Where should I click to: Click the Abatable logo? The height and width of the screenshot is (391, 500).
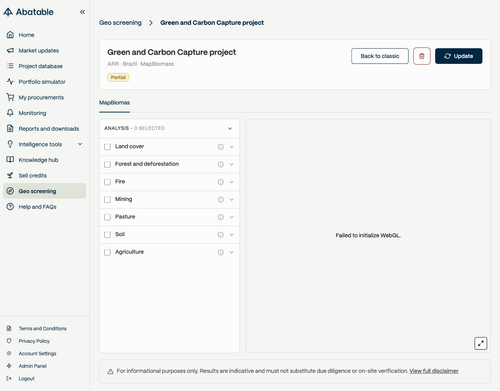(28, 12)
